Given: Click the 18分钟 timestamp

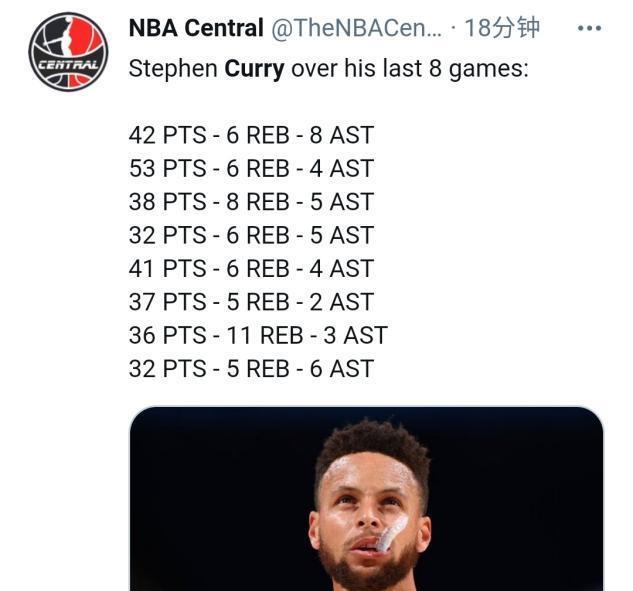Looking at the screenshot, I should [502, 28].
